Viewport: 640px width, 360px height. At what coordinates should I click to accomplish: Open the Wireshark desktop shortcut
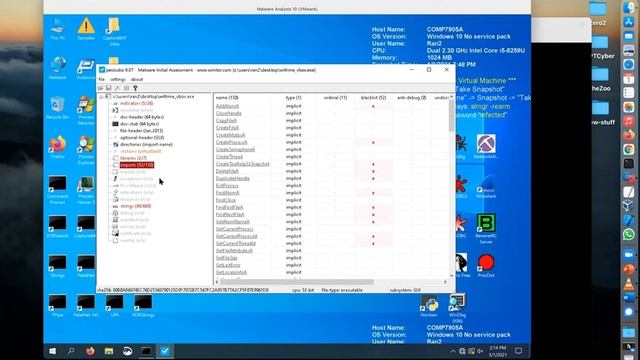tap(486, 188)
